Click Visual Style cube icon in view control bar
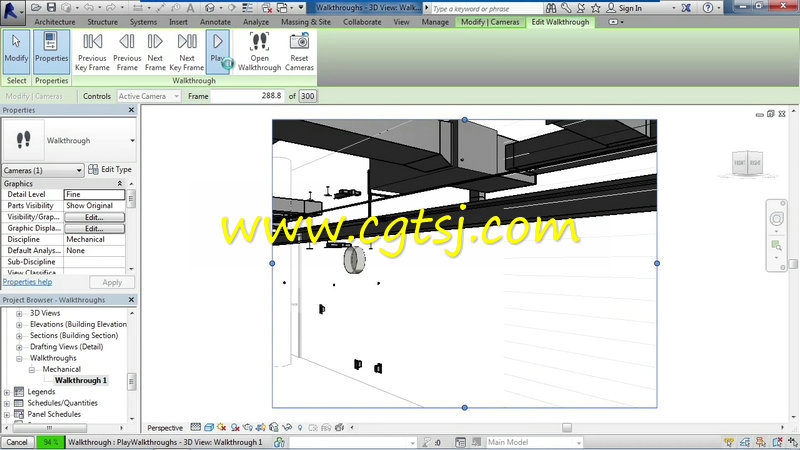This screenshot has width=800, height=450. tap(209, 428)
